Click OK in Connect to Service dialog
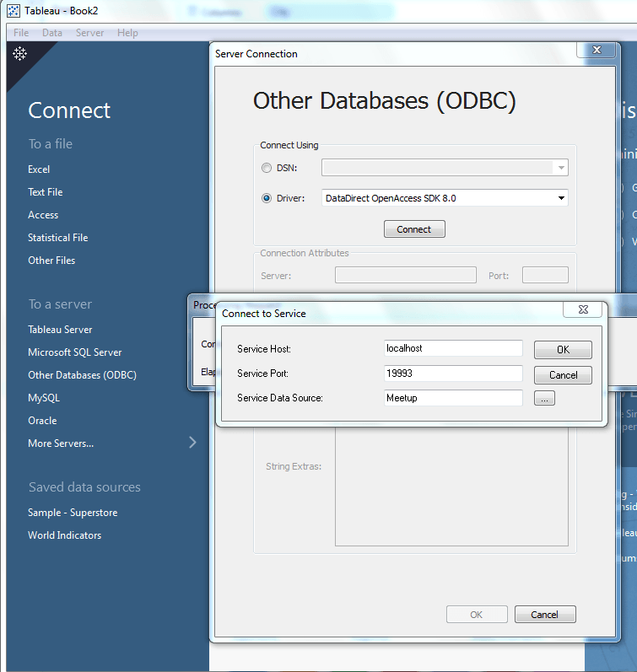 (563, 350)
